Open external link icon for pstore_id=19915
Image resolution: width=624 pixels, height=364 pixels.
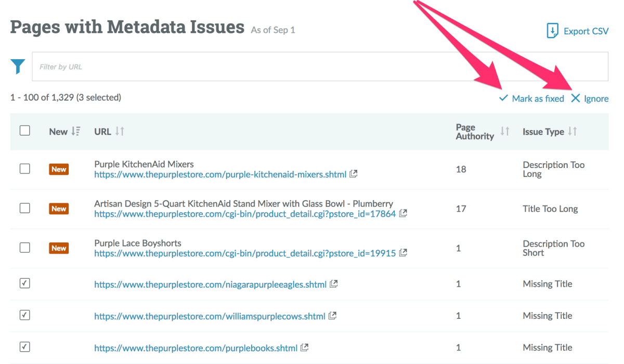coord(403,253)
